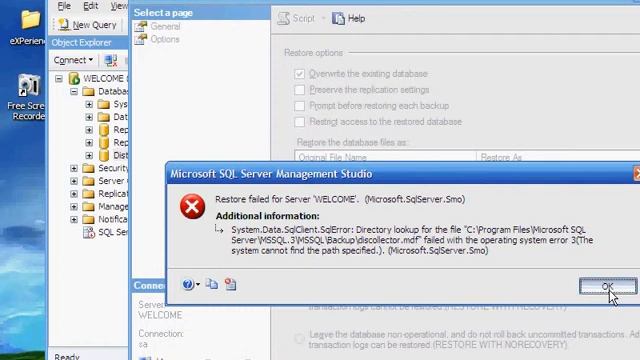Viewport: 640px width, 360px height.
Task: Click the Original File Name column header
Action: coord(385,157)
